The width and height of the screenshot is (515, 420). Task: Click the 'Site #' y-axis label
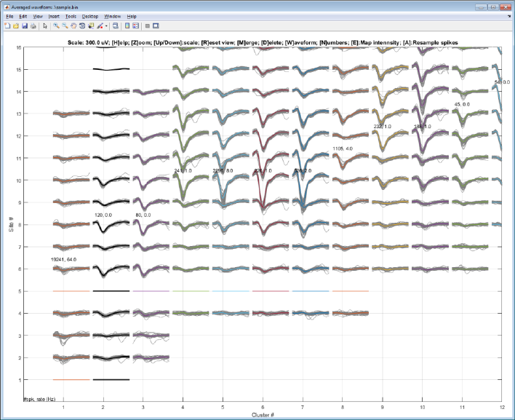click(x=11, y=224)
